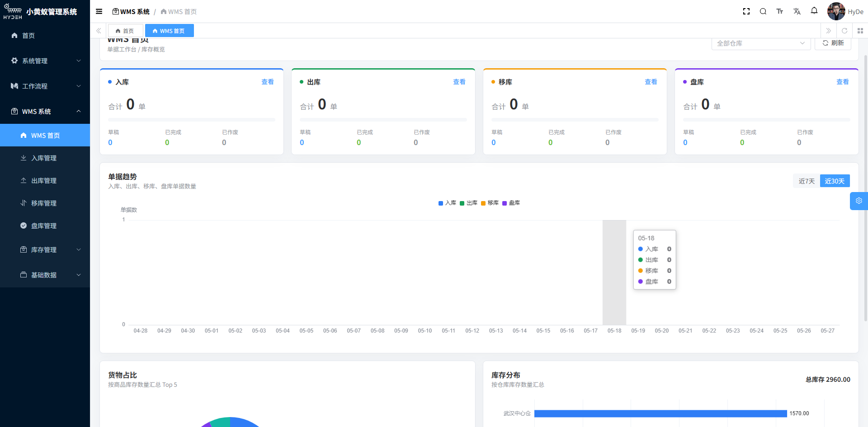The height and width of the screenshot is (427, 868).
Task: Enter fullscreen mode via header icon
Action: click(x=746, y=11)
